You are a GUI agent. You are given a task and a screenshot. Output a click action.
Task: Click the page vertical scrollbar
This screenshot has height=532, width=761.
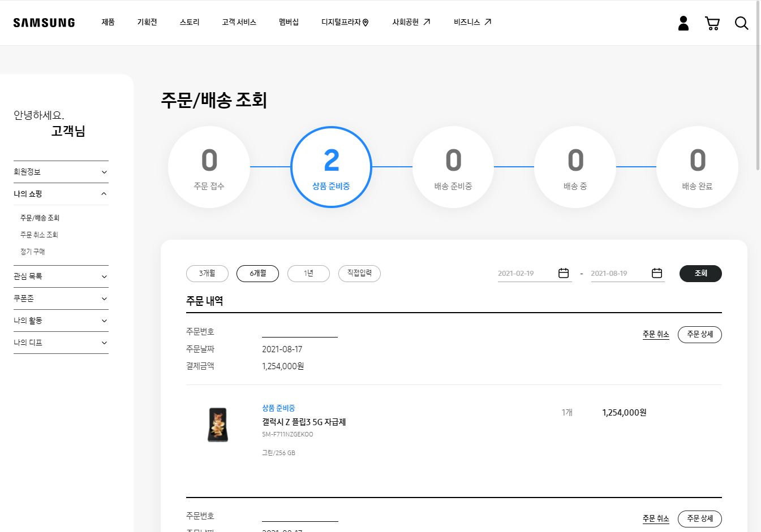coord(758,85)
